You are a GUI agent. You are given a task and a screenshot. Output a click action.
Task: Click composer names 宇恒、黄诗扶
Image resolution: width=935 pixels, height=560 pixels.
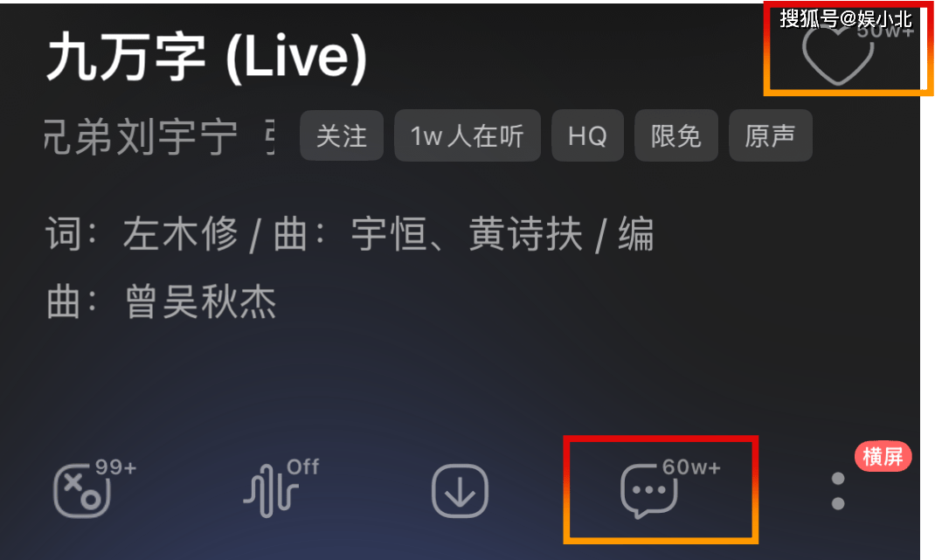click(467, 234)
